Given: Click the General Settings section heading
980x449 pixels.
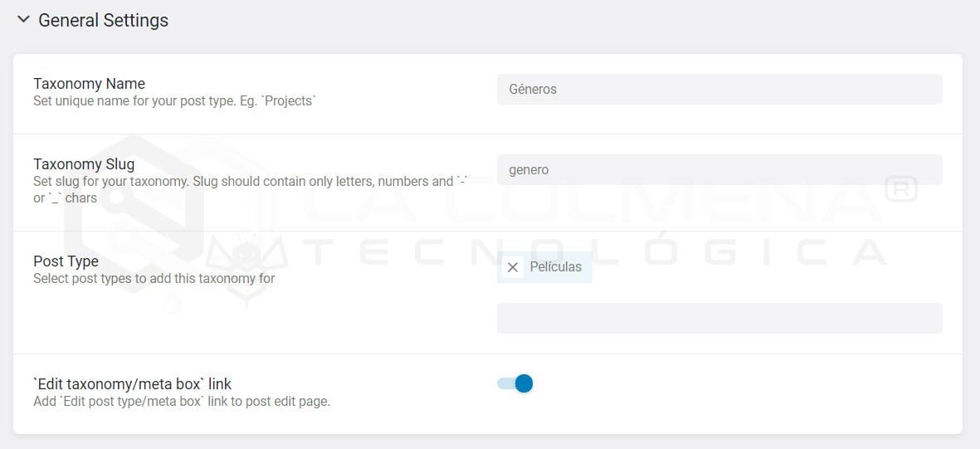Looking at the screenshot, I should [103, 21].
